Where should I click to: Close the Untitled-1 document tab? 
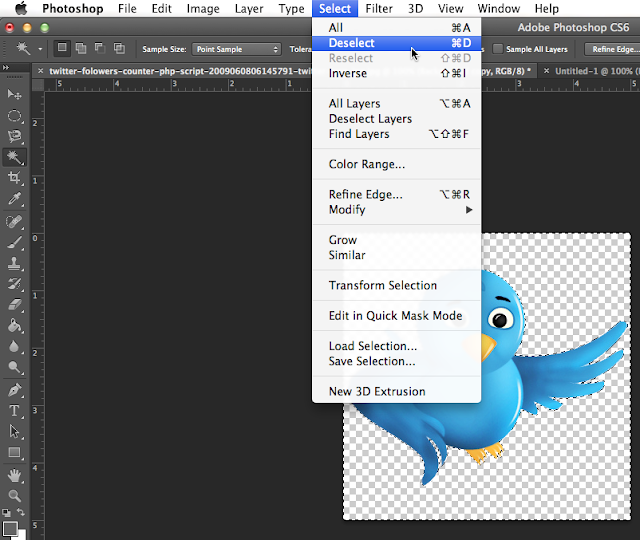tap(547, 71)
